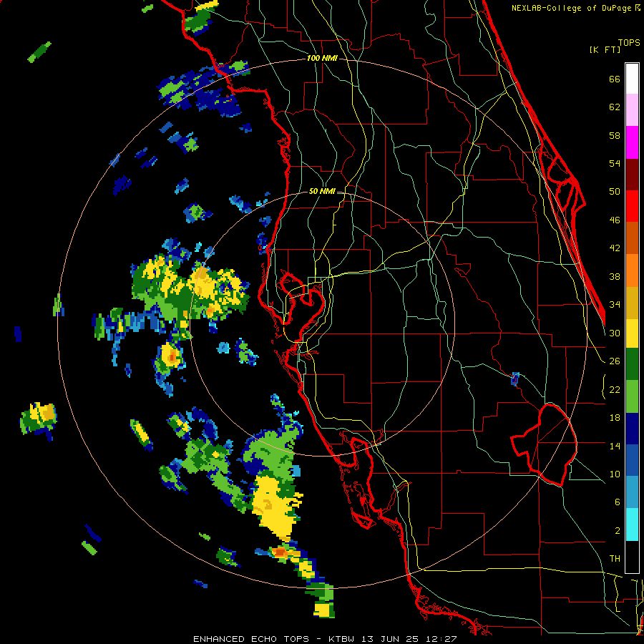Click the legend value "30"

tap(615, 333)
